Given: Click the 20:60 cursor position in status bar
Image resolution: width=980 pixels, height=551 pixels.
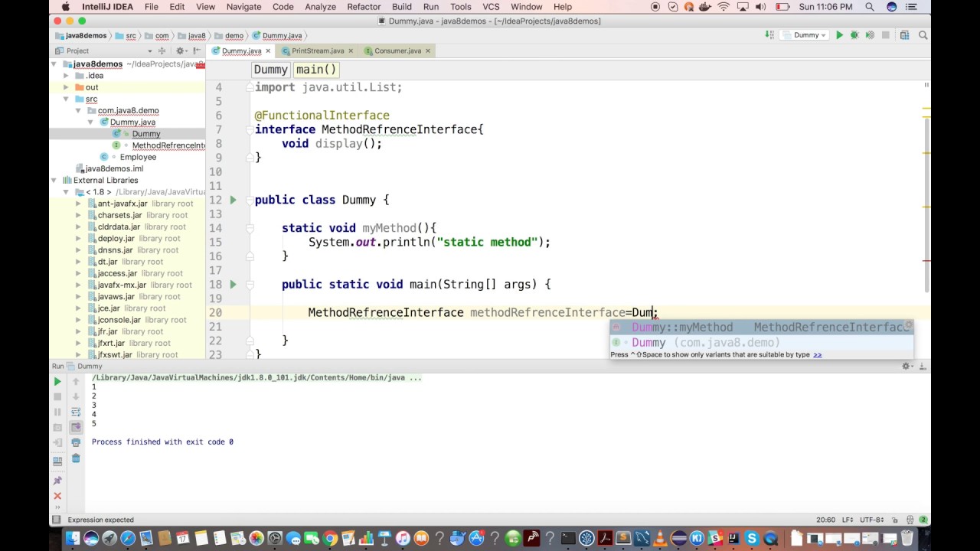Looking at the screenshot, I should (x=825, y=520).
